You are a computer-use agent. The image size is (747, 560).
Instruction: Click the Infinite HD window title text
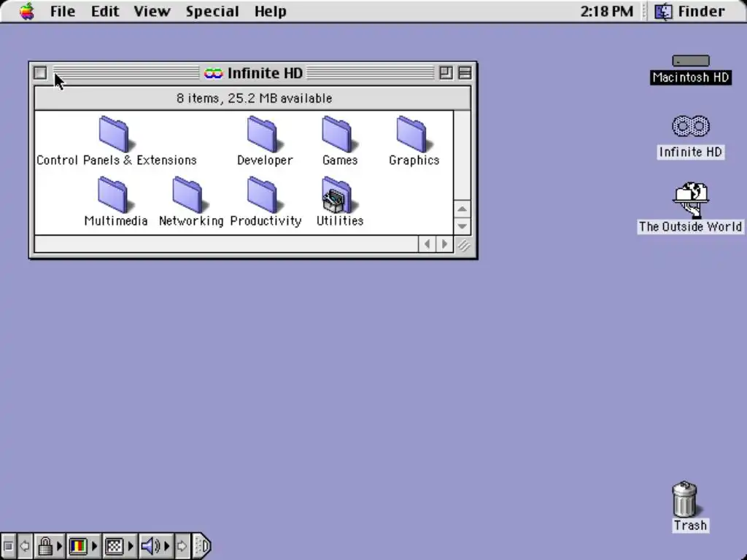265,73
